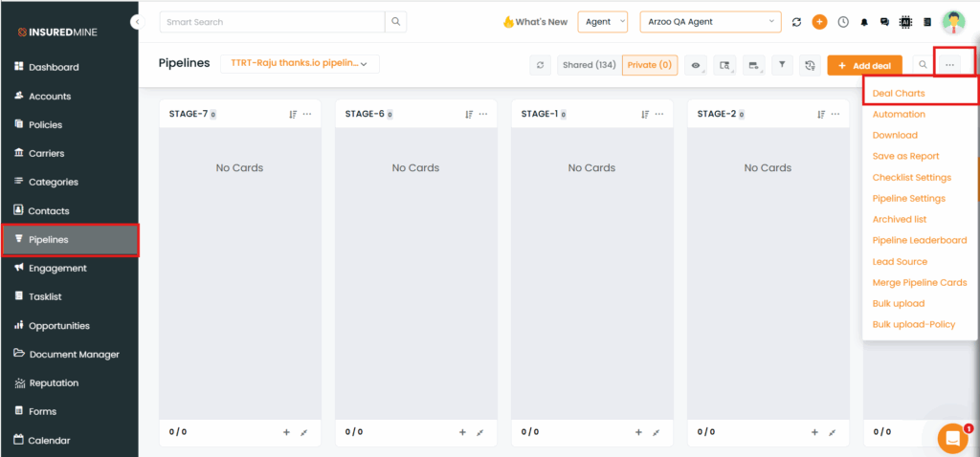Open the chat messages icon in header
Screen dimensions: 980x457
pos(884,22)
